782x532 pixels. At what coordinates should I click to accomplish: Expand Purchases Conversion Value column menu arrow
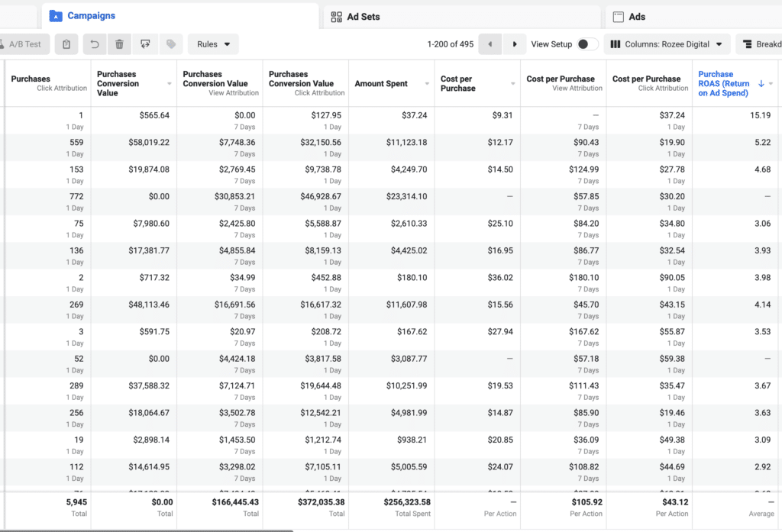point(170,84)
